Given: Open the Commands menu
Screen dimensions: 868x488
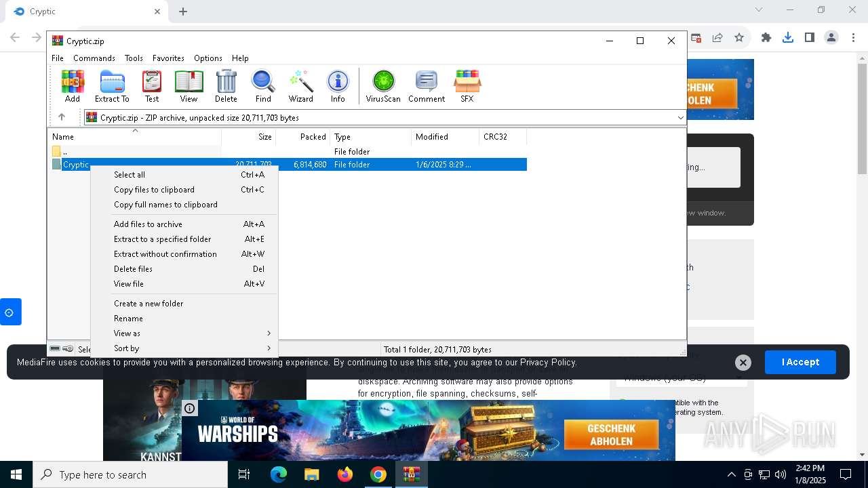Looking at the screenshot, I should tap(94, 58).
